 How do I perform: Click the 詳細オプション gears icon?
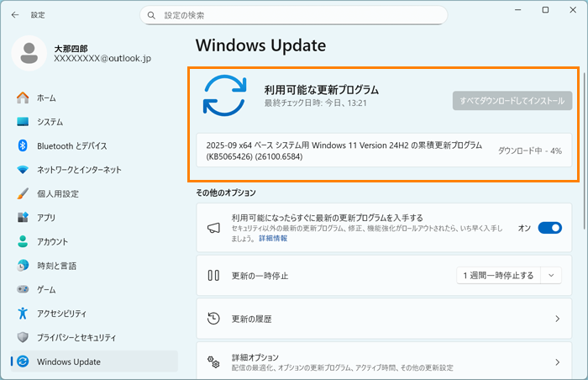(213, 362)
